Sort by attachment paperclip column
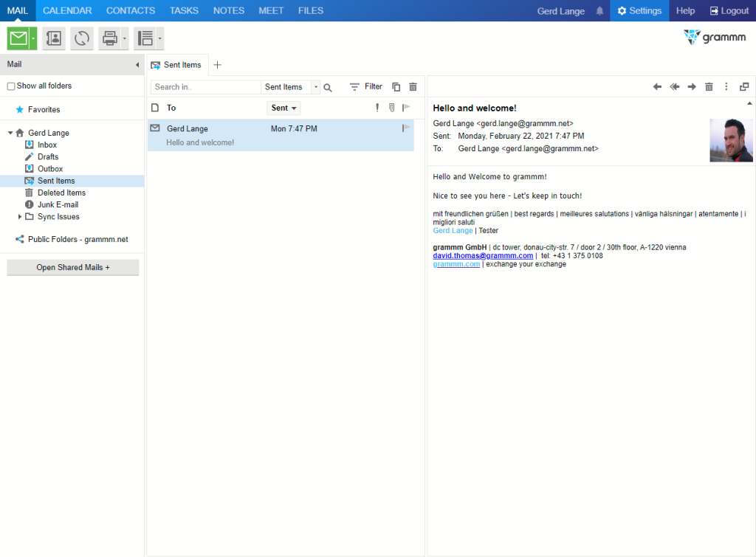Screen dimensions: 756x557 (391, 108)
